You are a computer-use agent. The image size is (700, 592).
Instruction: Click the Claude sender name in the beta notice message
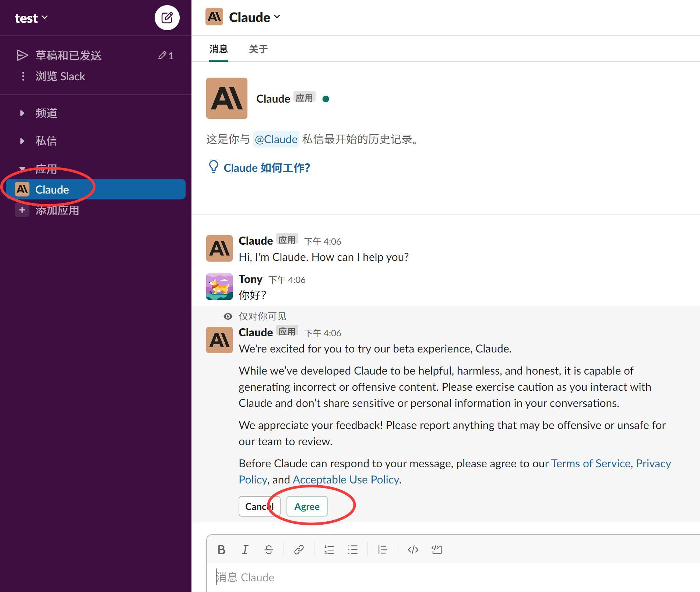(x=256, y=332)
